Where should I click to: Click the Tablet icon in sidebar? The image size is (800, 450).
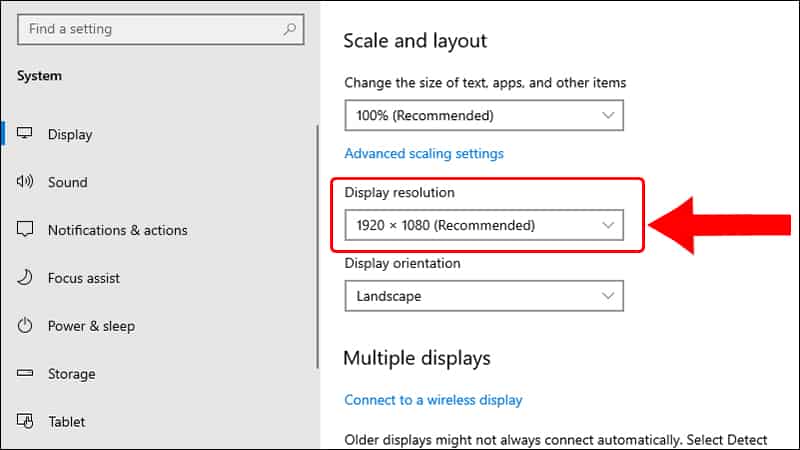point(26,422)
